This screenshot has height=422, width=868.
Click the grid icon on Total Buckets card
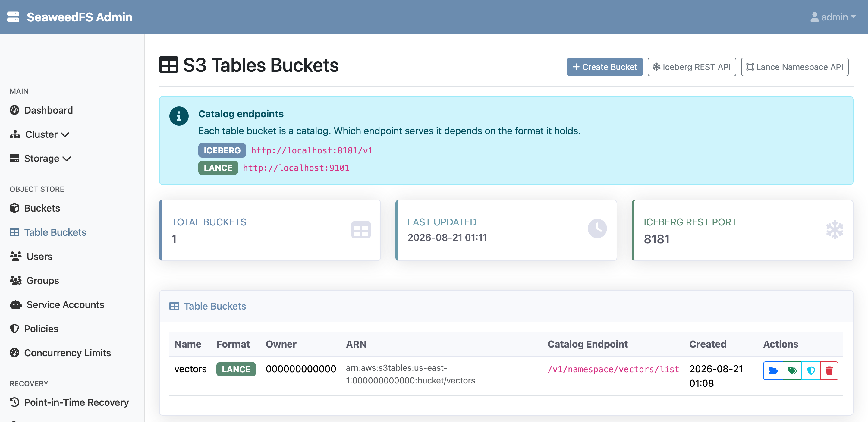[x=361, y=230]
